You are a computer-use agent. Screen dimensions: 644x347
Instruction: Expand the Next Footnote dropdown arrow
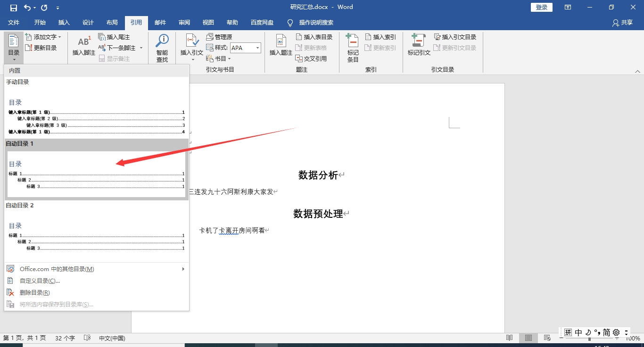point(141,47)
